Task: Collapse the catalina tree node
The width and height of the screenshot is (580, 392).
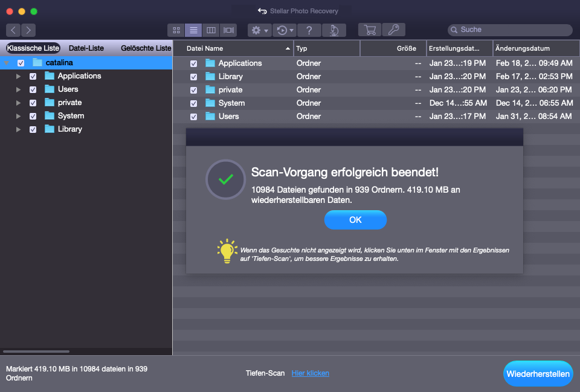Action: pos(7,63)
